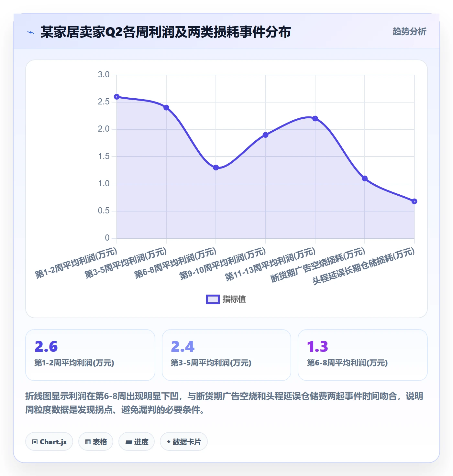Click the lightning bolt icon beside the title
Image resolution: width=453 pixels, height=476 pixels.
click(31, 32)
